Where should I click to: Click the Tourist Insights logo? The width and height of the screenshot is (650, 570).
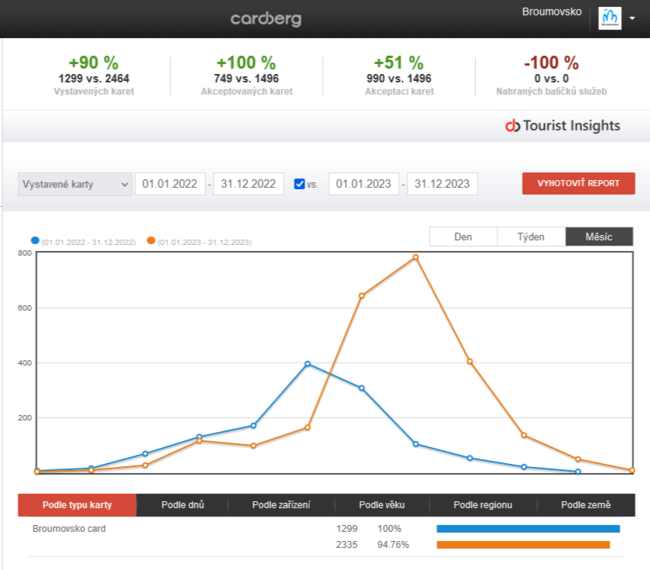pos(563,126)
